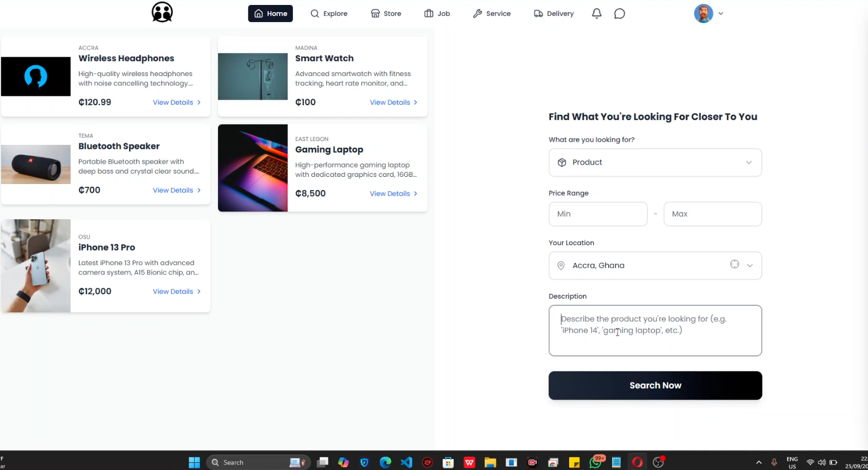Open the Service page
Viewport: 868px width, 470px height.
pyautogui.click(x=492, y=13)
